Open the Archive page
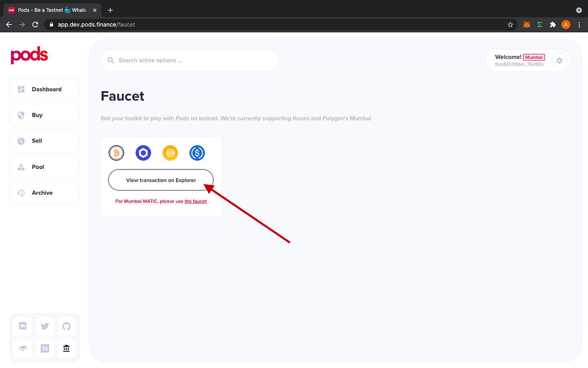 [45, 193]
